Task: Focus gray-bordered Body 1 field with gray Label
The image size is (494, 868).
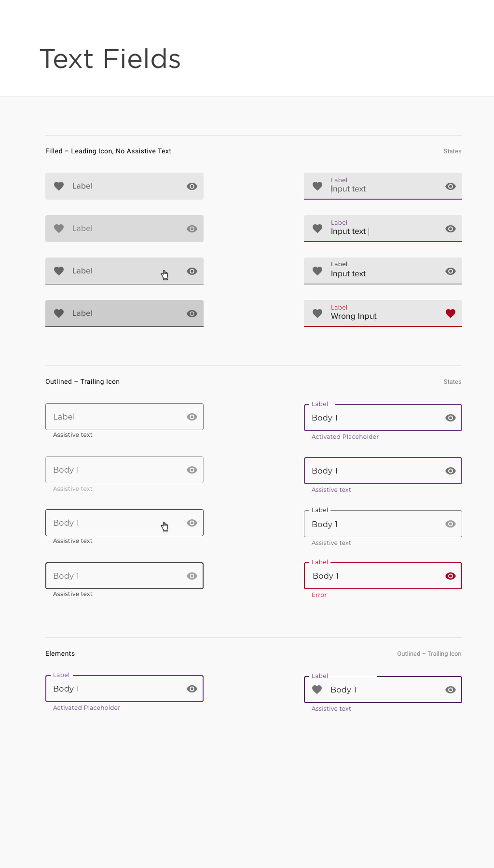Action: click(383, 524)
